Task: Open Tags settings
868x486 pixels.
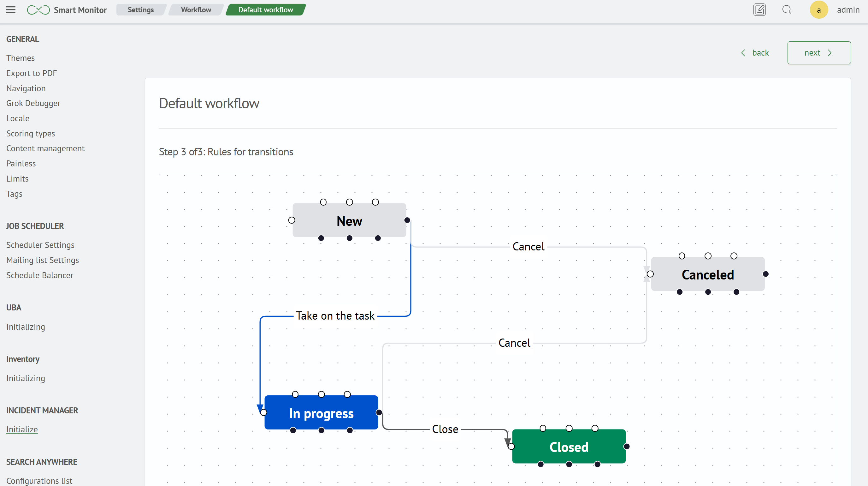Action: pyautogui.click(x=15, y=194)
